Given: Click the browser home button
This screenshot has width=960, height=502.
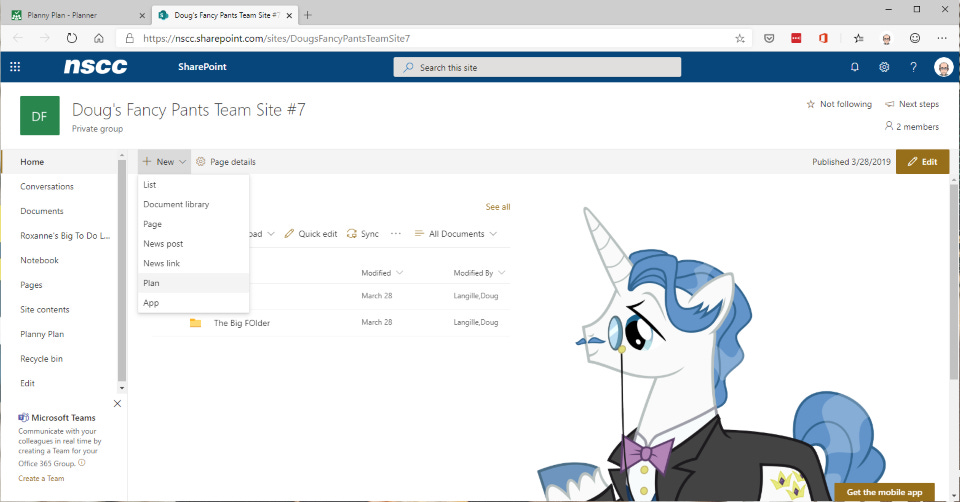Looking at the screenshot, I should 99,38.
